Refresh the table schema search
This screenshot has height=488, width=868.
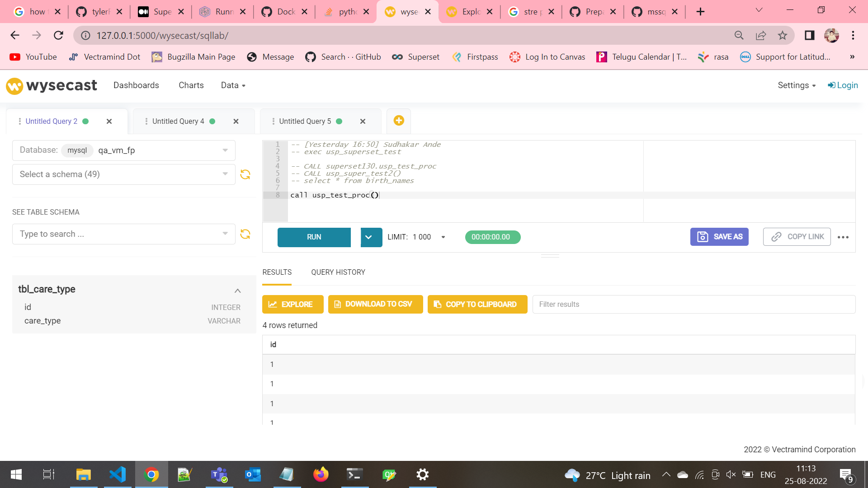245,234
